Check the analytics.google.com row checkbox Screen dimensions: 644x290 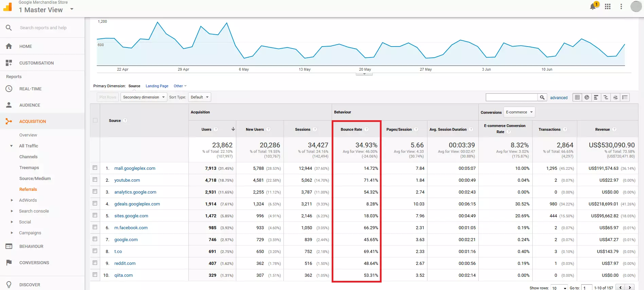coord(95,192)
